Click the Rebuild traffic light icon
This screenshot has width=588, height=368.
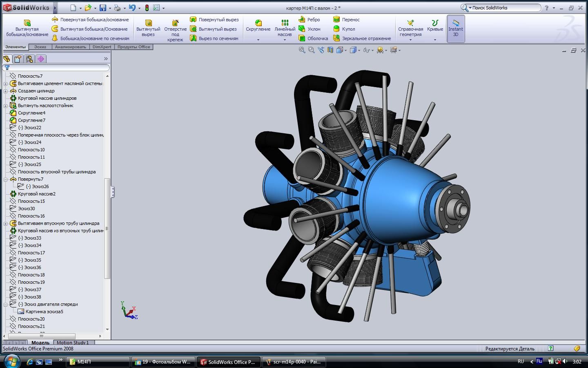147,8
